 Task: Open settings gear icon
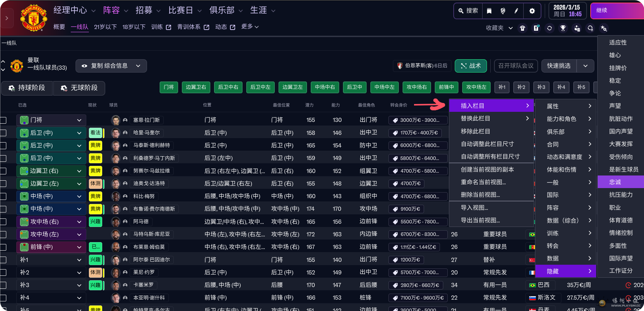pos(532,11)
